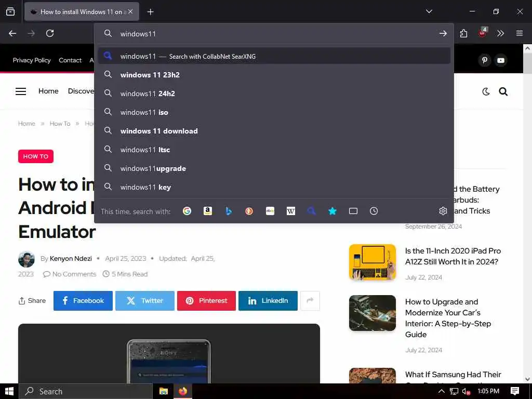Open the website's Pinterest profile icon
Viewport: 532px width, 399px height.
(485, 60)
